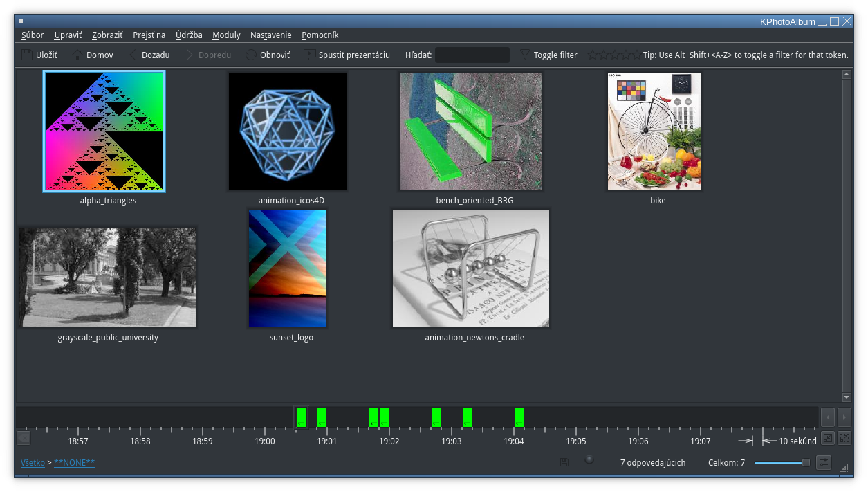Click the '7 odpovedajúcich' status text

(x=653, y=462)
